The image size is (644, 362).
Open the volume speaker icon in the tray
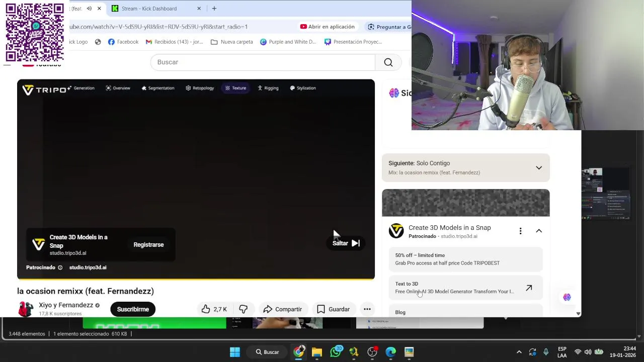(x=588, y=352)
